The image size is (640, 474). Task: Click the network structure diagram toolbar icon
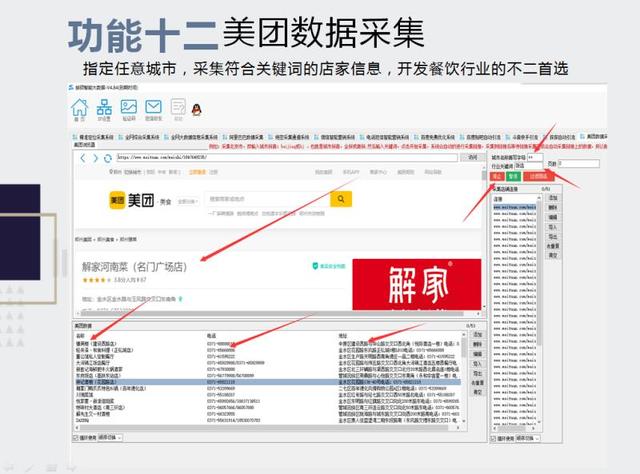(x=104, y=107)
